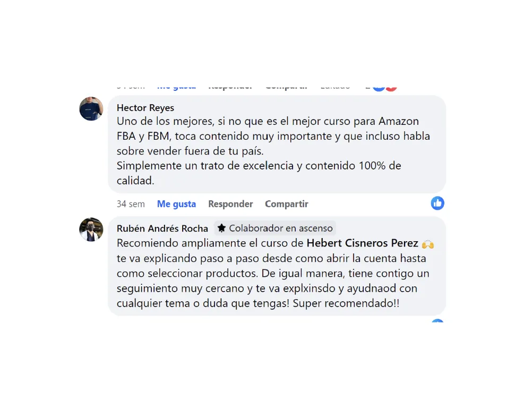Click the partially visible red heart reaction at the top
The width and height of the screenshot is (532, 407).
391,88
